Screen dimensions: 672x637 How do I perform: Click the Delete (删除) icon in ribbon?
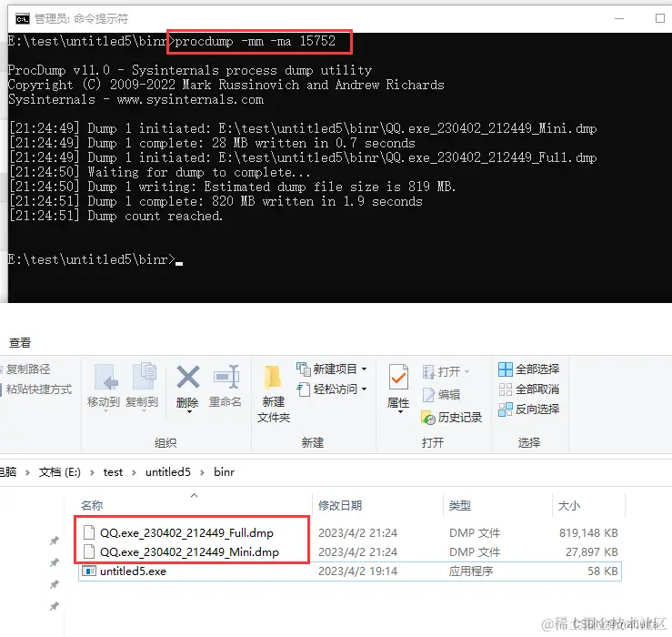(x=187, y=377)
